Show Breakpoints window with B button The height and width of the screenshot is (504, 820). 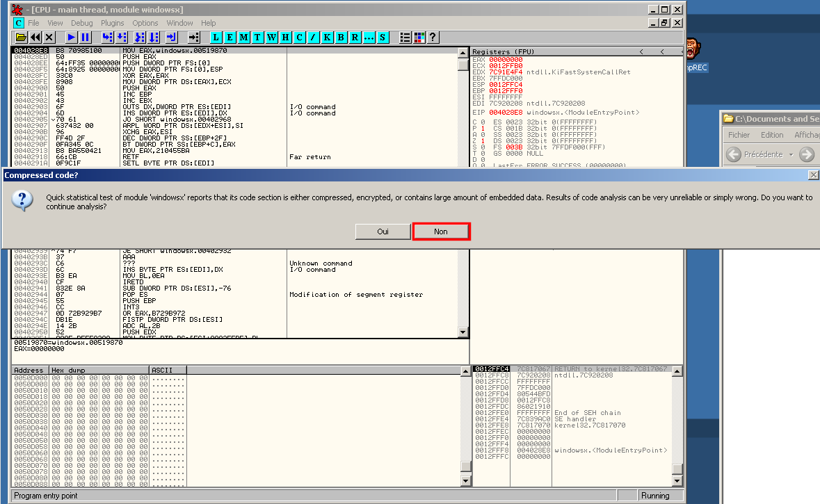click(x=341, y=37)
